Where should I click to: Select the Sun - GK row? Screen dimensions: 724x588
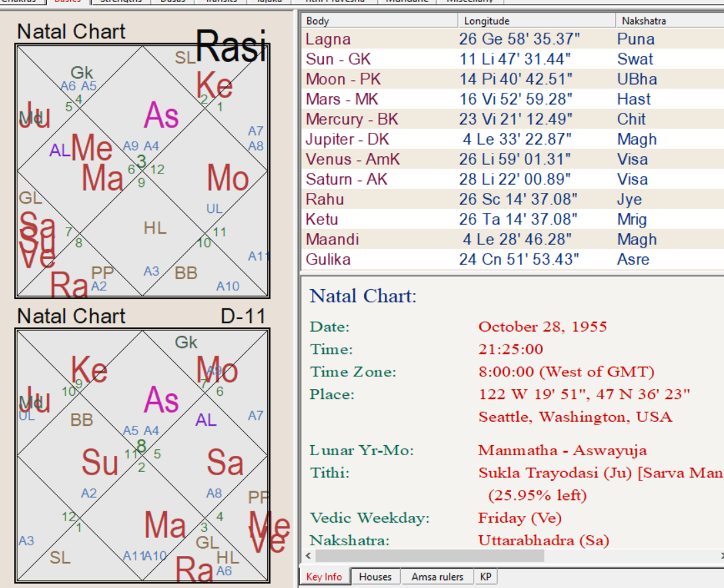(x=512, y=59)
